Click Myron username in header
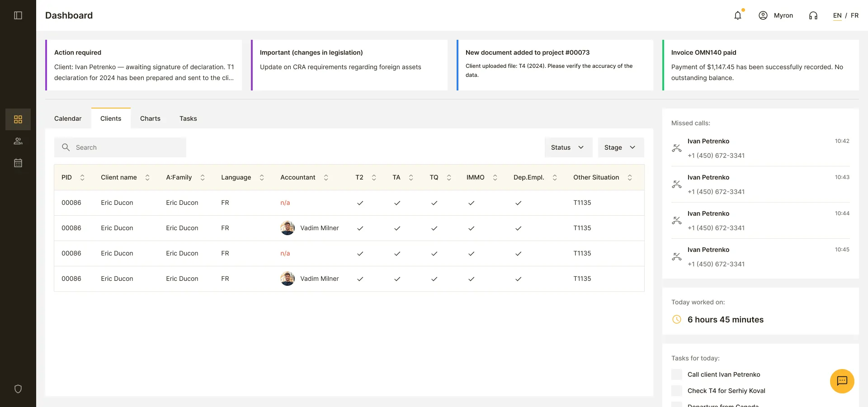This screenshot has height=407, width=868. tap(783, 15)
